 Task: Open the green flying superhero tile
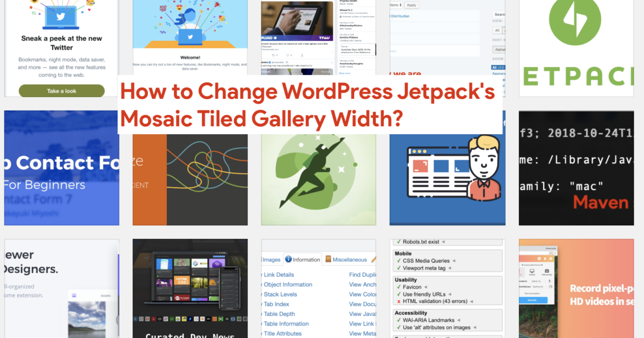319,180
